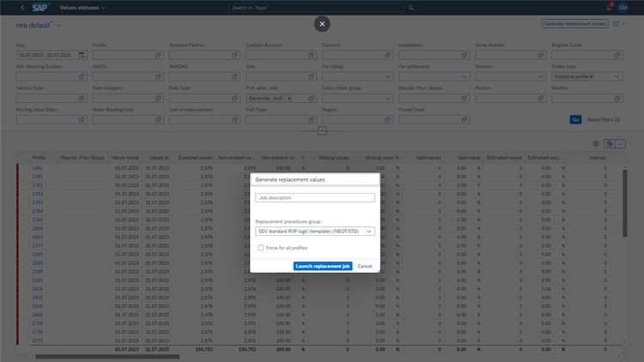644x362 pixels.
Task: Click the Missing values column header
Action: (x=333, y=158)
